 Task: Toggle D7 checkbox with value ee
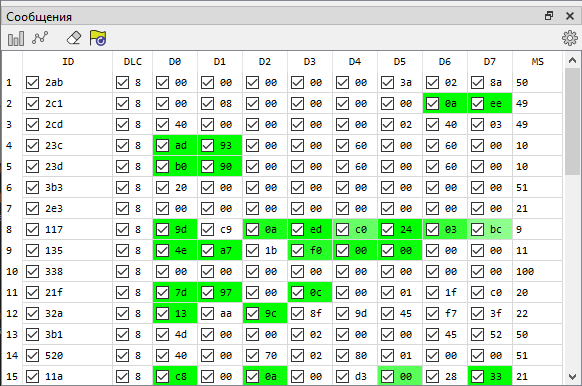(477, 104)
